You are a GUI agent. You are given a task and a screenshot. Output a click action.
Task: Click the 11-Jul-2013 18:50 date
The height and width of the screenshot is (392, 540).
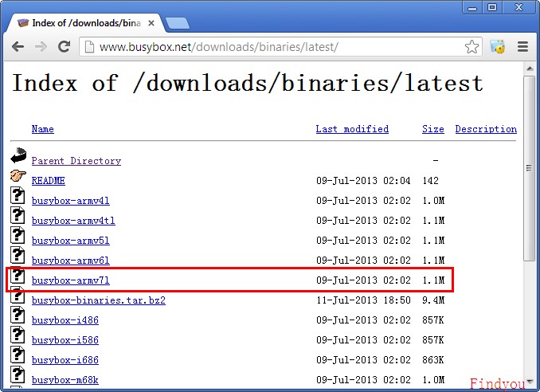[363, 300]
